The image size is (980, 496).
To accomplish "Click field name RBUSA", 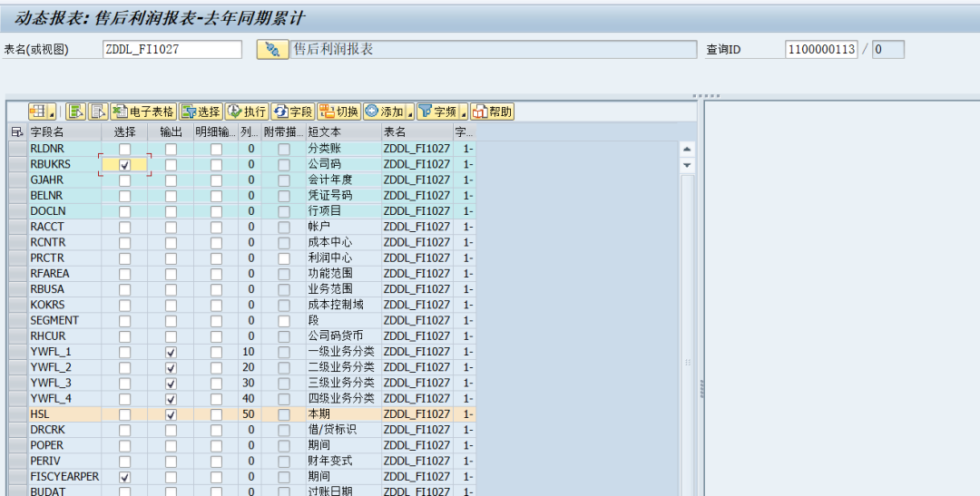I will (47, 289).
